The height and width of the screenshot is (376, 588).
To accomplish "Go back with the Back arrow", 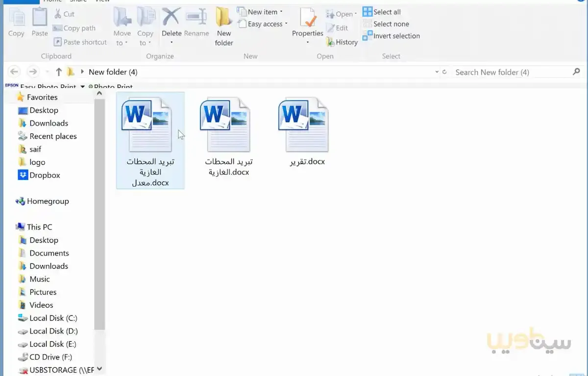I will coord(14,72).
